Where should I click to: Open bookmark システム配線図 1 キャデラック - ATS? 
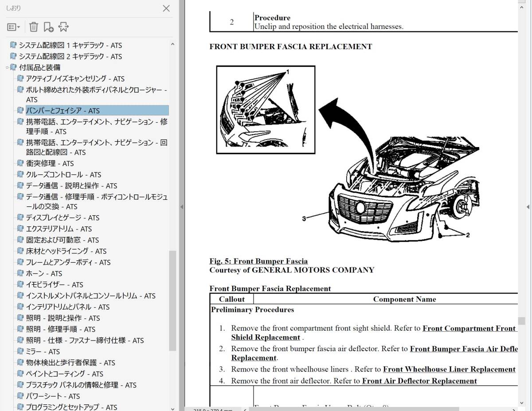click(70, 45)
